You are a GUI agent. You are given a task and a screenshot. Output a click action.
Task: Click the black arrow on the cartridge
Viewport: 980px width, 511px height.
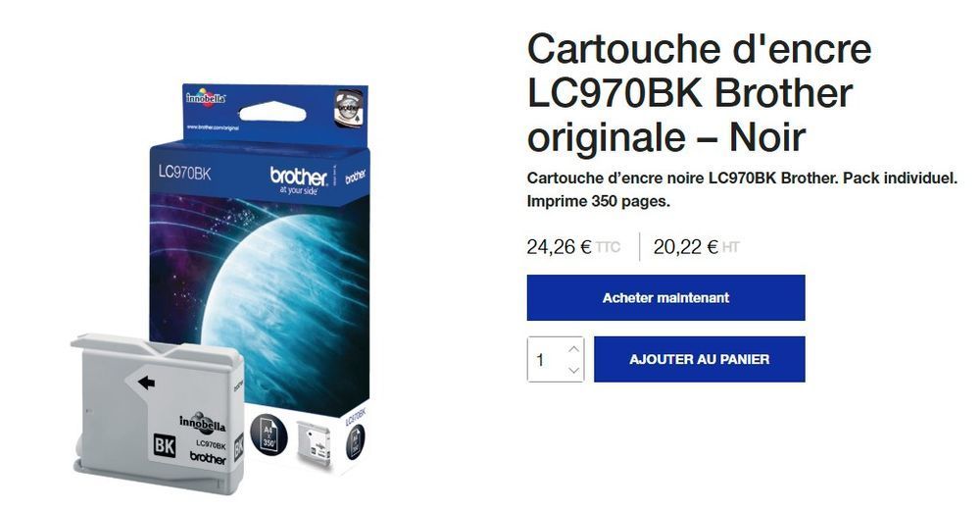pos(146,382)
